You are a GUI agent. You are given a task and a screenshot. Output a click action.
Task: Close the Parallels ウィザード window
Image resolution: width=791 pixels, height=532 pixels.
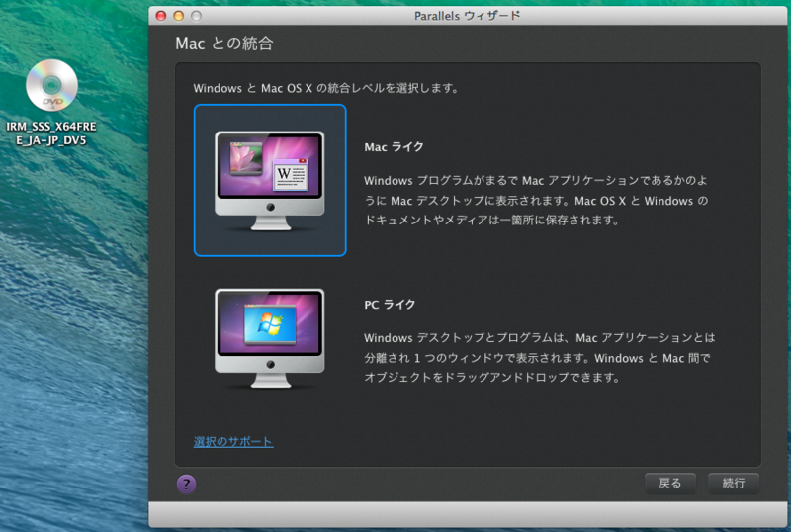(x=161, y=16)
